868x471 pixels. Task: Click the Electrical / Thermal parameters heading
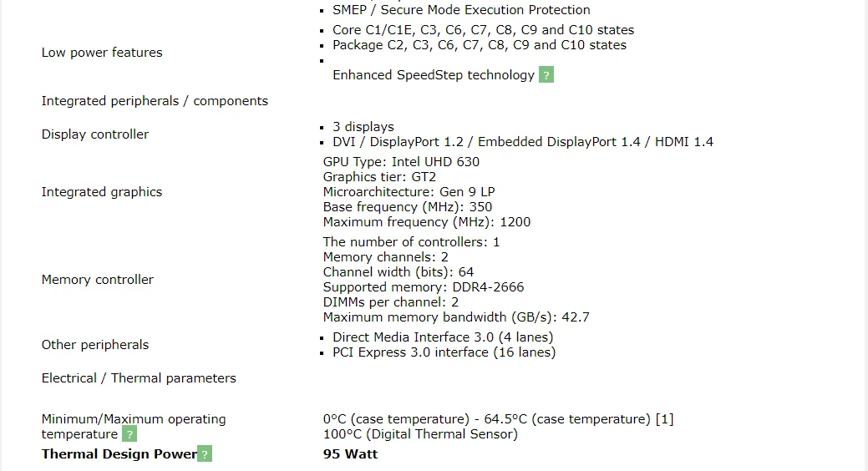[x=139, y=378]
